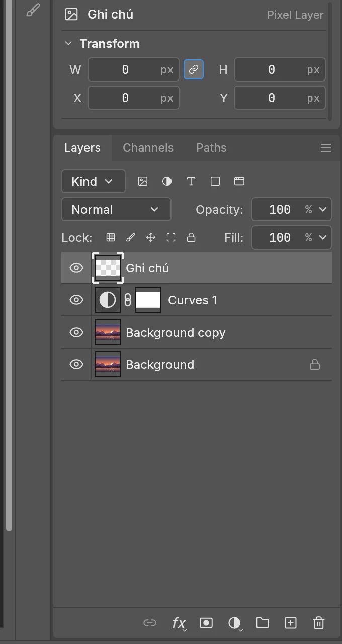Open the Opacity slider dropdown arrow
Image resolution: width=342 pixels, height=644 pixels.
[x=323, y=209]
